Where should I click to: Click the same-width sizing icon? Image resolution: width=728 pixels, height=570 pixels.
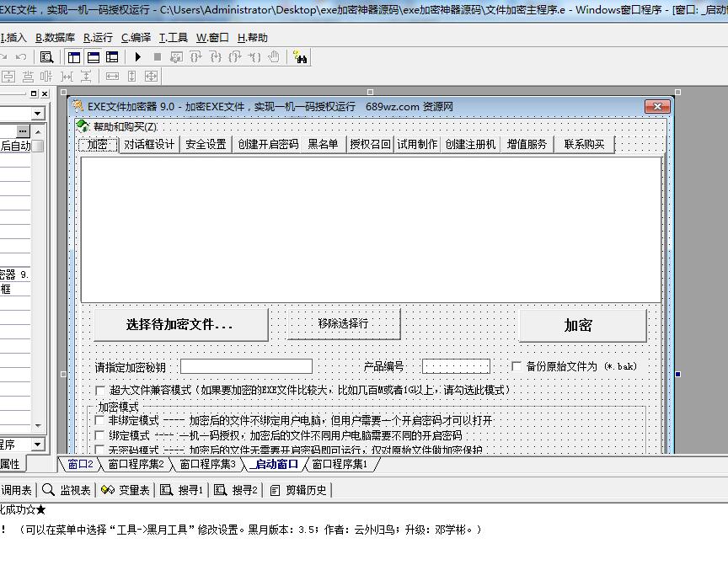point(112,77)
